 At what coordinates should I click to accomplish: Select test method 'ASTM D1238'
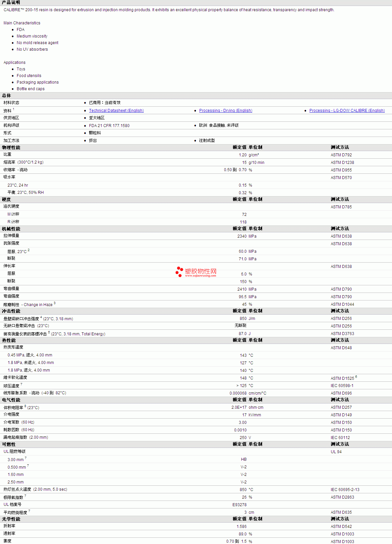342,163
